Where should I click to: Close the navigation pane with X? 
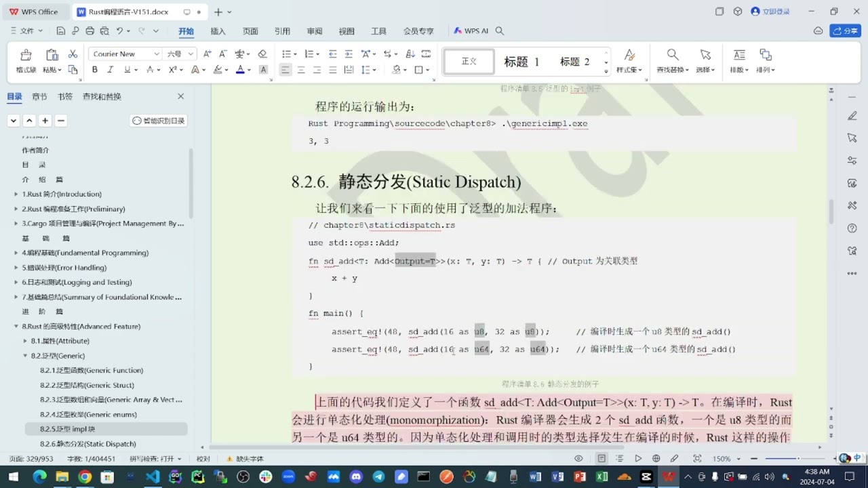[x=181, y=96]
